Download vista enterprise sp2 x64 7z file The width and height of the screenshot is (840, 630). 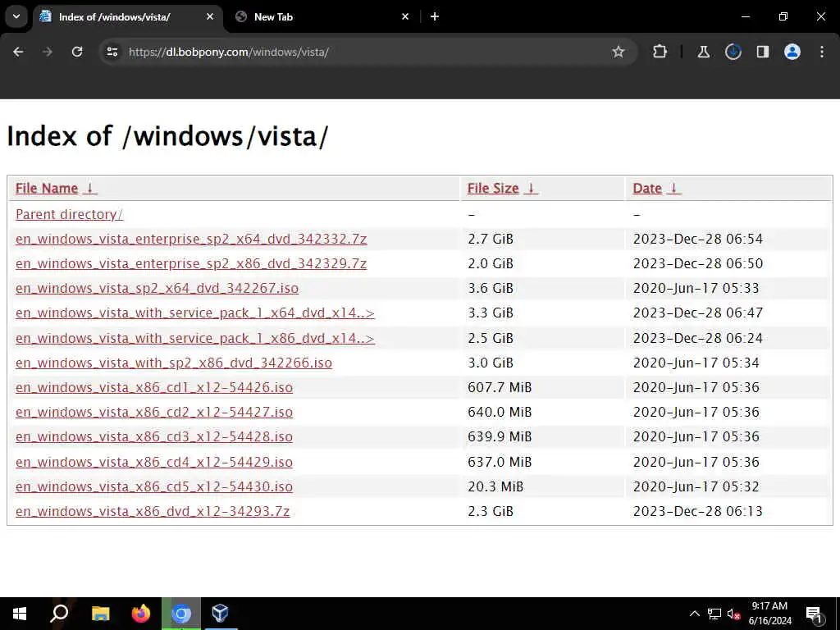click(x=191, y=239)
